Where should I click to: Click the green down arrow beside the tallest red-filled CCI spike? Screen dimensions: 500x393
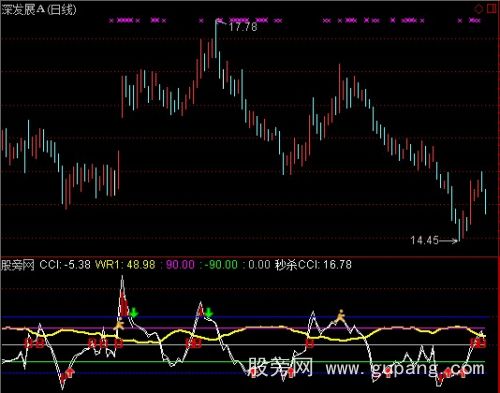click(134, 313)
